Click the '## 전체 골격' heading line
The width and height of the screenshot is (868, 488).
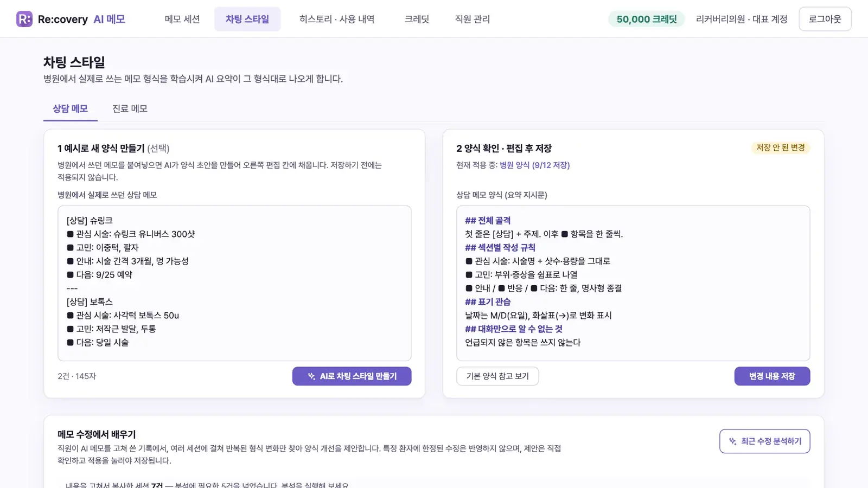[488, 221]
